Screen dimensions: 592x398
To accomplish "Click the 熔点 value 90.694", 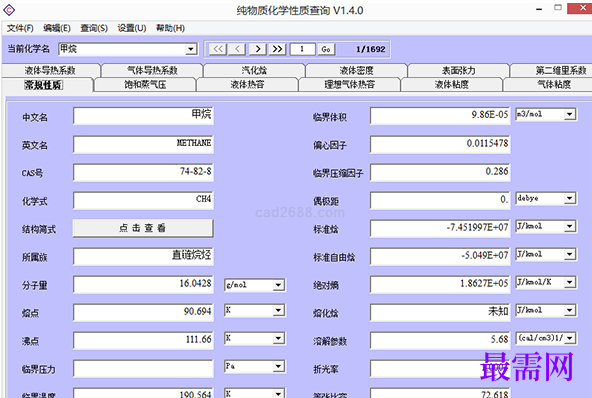I will click(143, 312).
